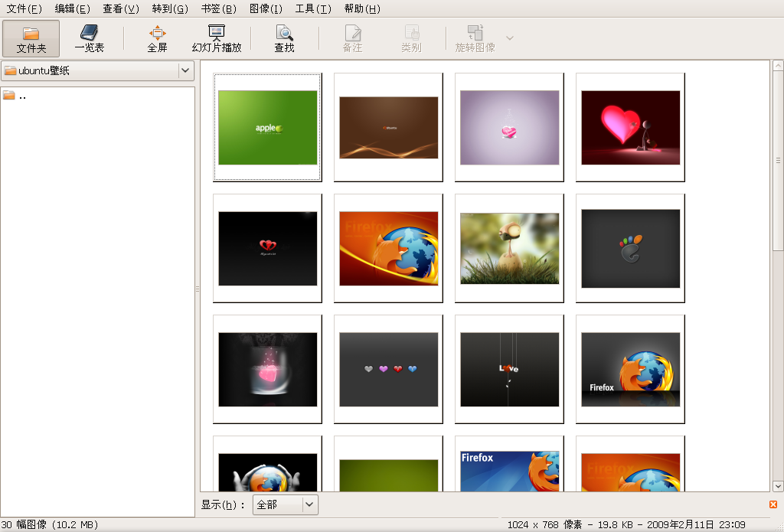This screenshot has height=532, width=784.
Task: Switch to the 一览表 catalog view
Action: tap(90, 38)
